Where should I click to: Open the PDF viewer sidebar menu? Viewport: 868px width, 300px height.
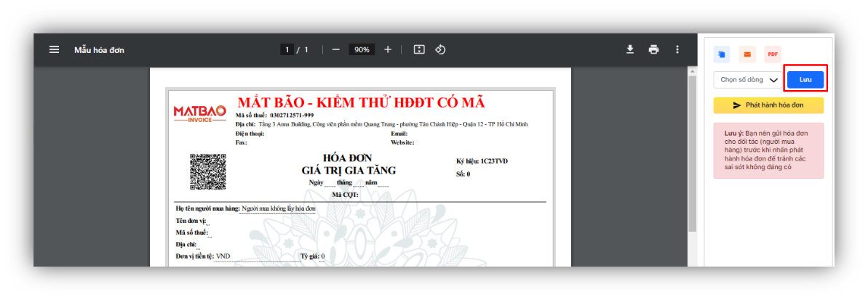[54, 49]
